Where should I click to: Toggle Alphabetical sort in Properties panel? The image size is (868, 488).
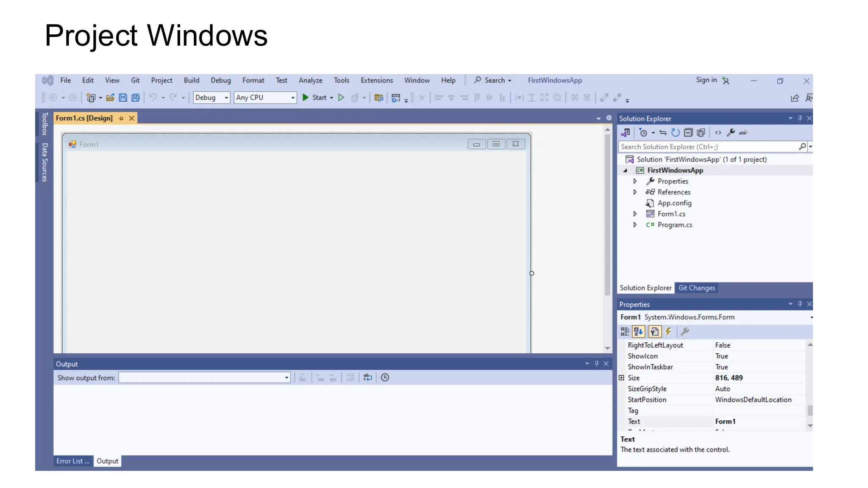(639, 332)
